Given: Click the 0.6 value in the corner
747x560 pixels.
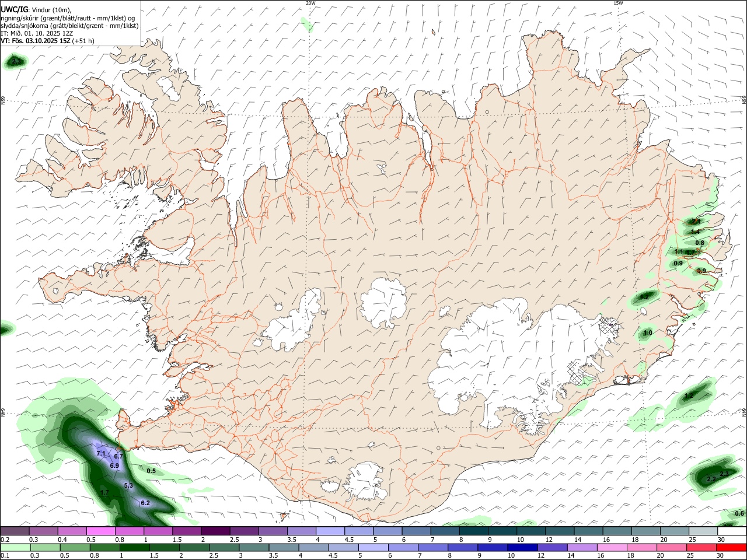Looking at the screenshot, I should point(739,513).
